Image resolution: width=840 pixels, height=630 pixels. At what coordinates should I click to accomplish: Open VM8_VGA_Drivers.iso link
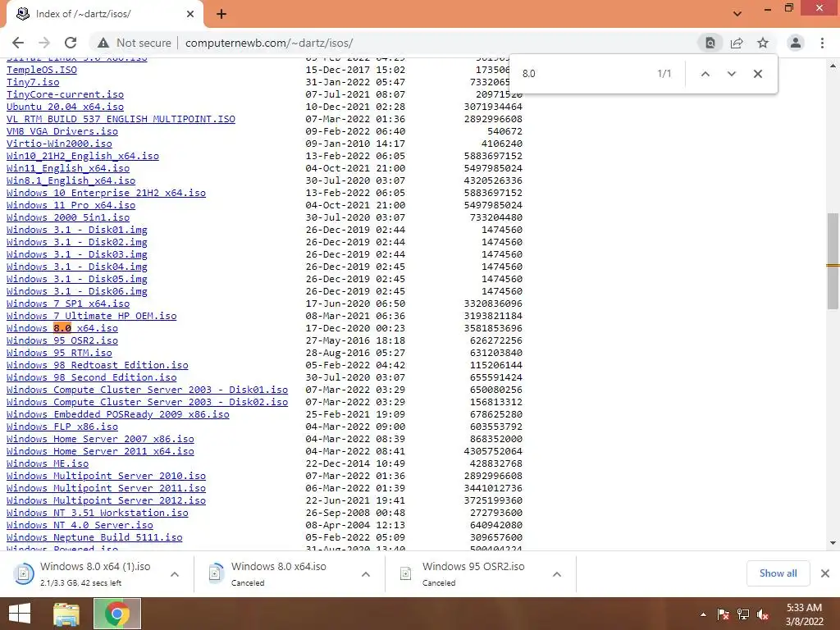(x=62, y=131)
